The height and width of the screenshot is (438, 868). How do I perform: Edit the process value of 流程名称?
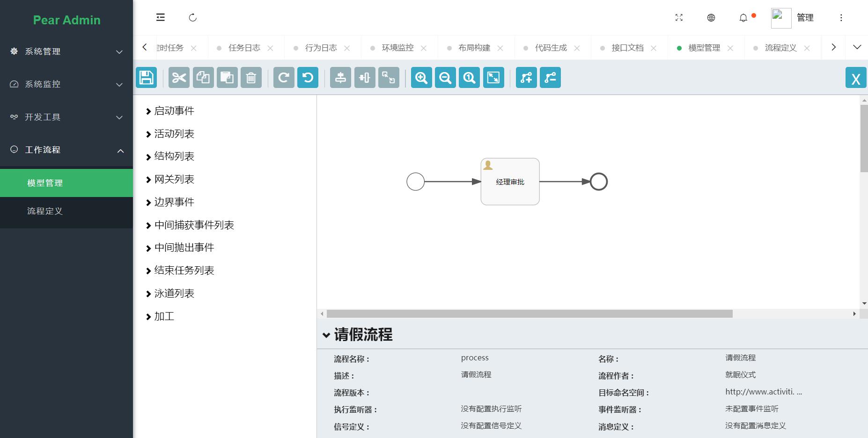[x=475, y=358]
